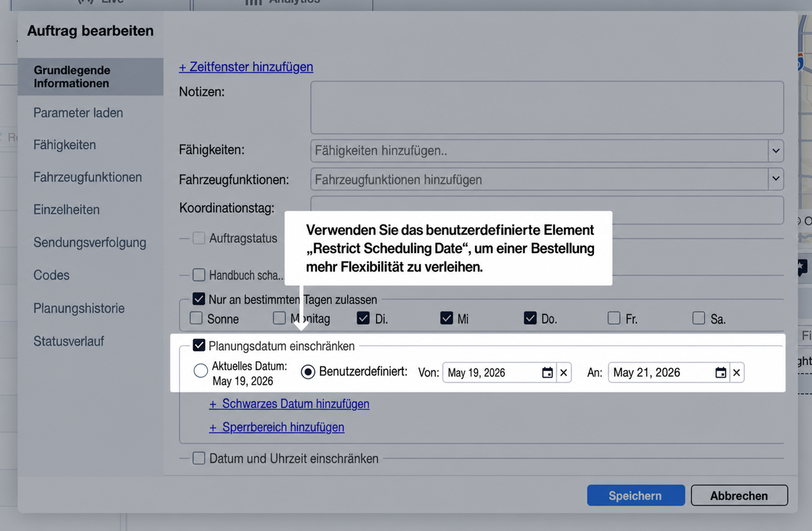812x531 pixels.
Task: Open calendar picker for An date
Action: 721,373
